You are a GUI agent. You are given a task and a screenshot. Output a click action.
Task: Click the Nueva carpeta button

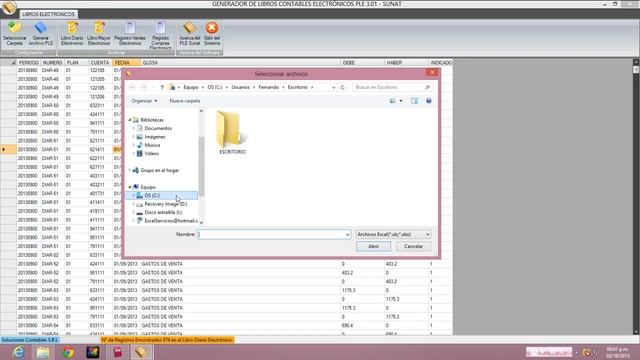(x=184, y=101)
